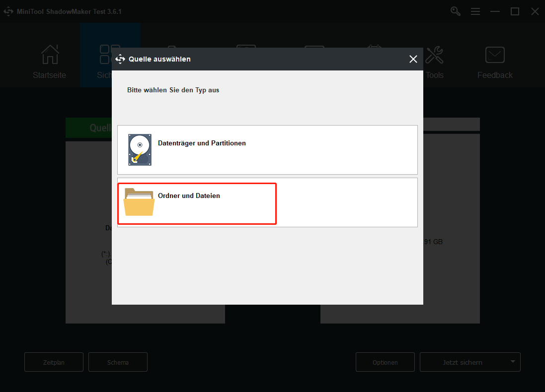Select Ordner und Dateien as backup source
The image size is (545, 392).
click(x=197, y=202)
